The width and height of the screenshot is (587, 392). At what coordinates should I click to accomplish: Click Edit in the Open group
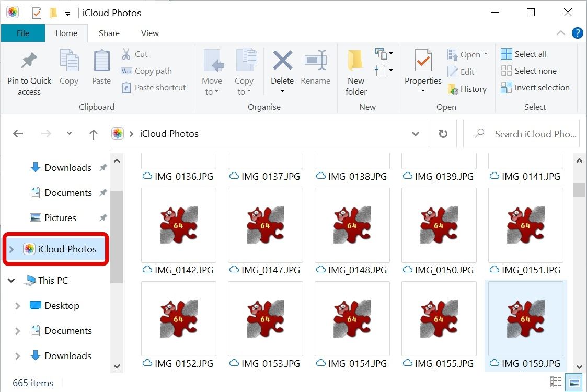pyautogui.click(x=461, y=72)
